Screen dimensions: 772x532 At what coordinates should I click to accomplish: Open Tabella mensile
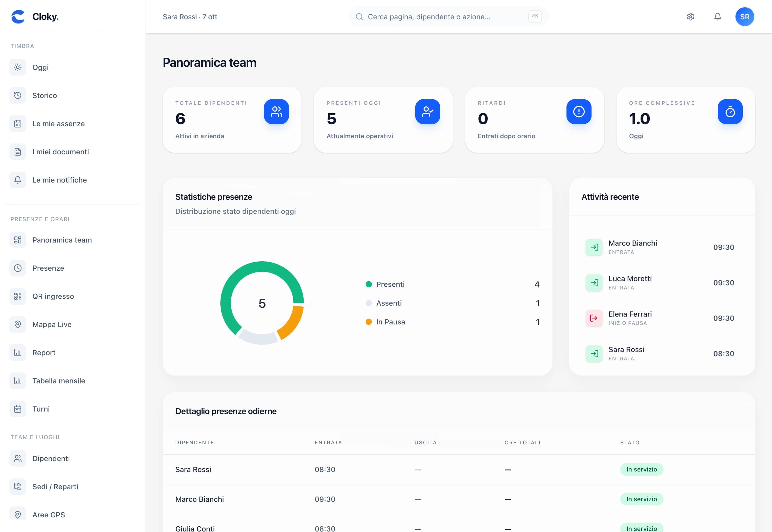point(73,381)
